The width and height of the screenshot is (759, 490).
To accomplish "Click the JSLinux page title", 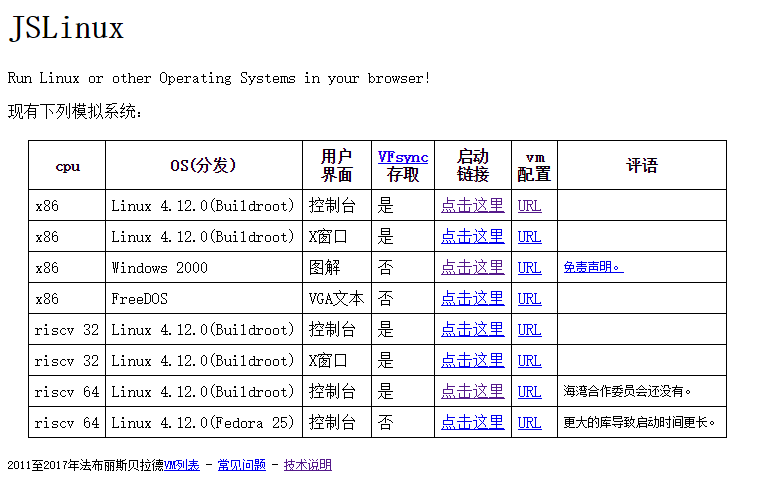I will pos(67,28).
